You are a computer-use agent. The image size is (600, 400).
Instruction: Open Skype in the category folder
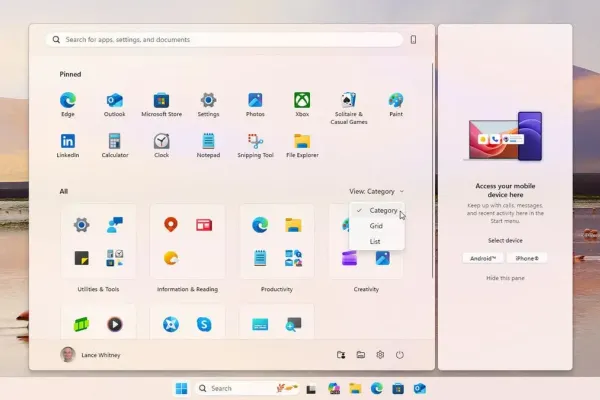204,324
